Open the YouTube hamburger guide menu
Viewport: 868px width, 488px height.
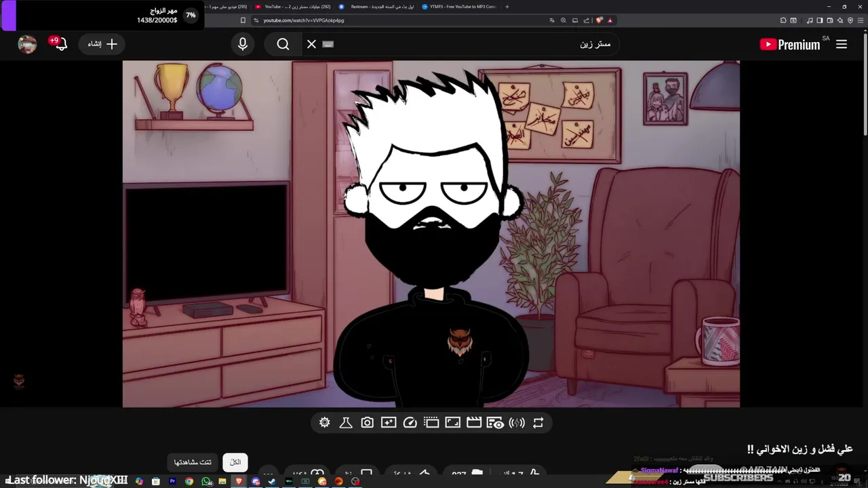point(842,44)
